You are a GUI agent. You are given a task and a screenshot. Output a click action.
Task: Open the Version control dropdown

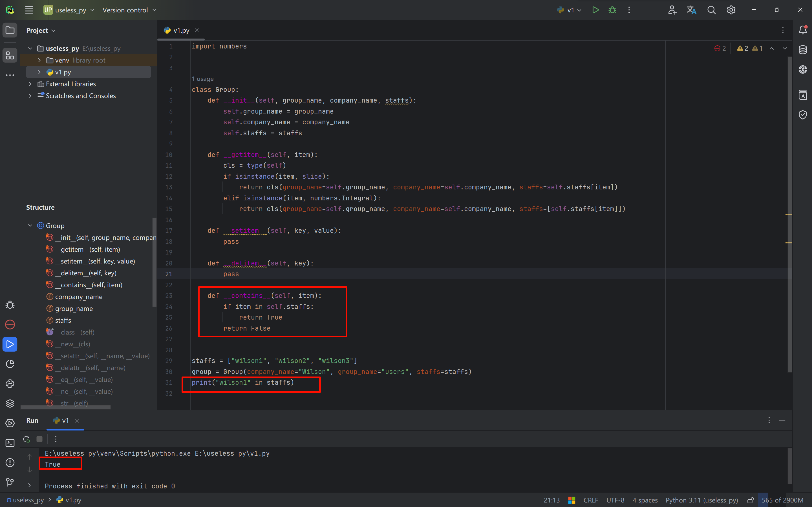(x=129, y=10)
